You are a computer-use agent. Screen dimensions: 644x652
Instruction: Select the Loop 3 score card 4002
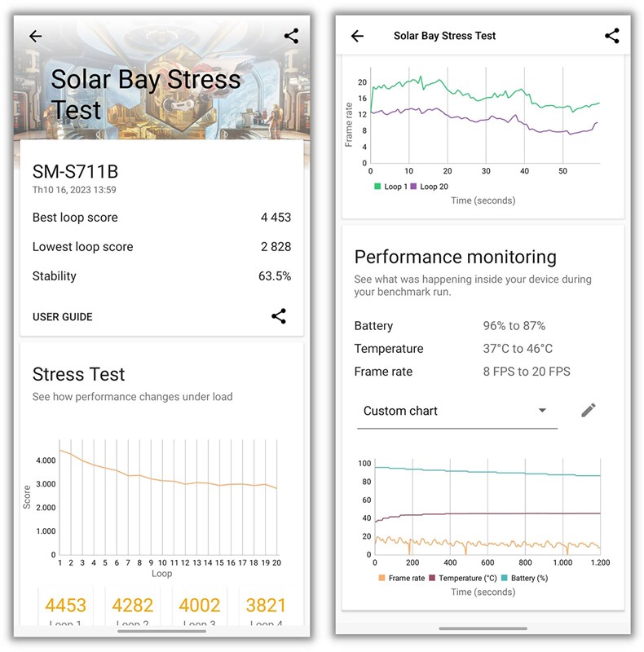(199, 606)
